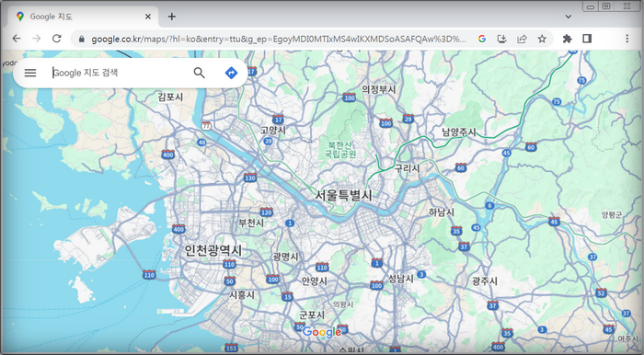The width and height of the screenshot is (644, 355).
Task: Click the route 120 highway shield
Action: 266,212
